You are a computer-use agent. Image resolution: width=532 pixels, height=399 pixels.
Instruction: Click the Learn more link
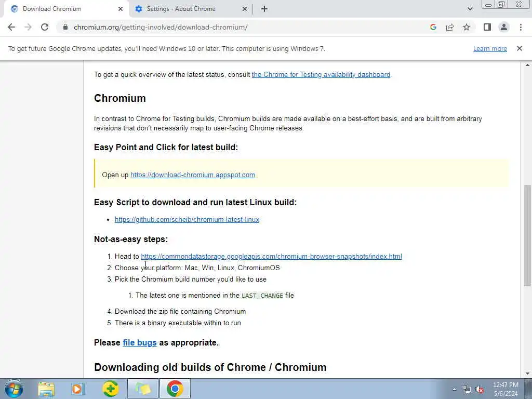(490, 48)
